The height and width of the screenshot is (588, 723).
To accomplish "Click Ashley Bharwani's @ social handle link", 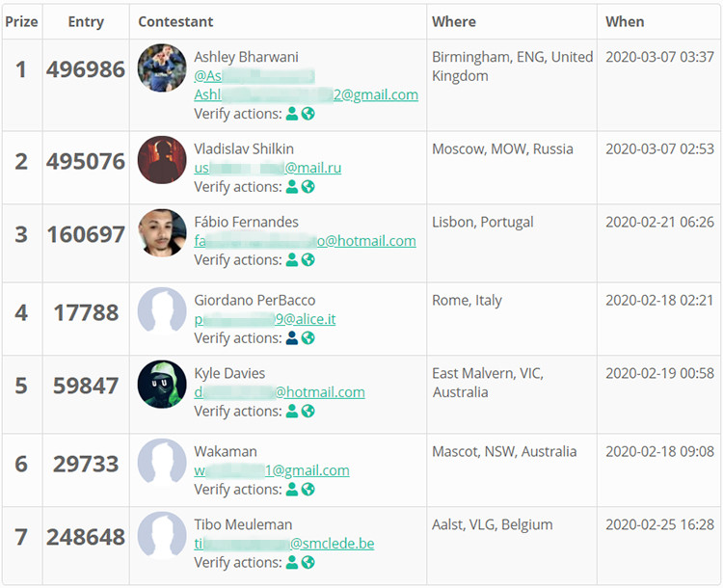I will tap(247, 76).
